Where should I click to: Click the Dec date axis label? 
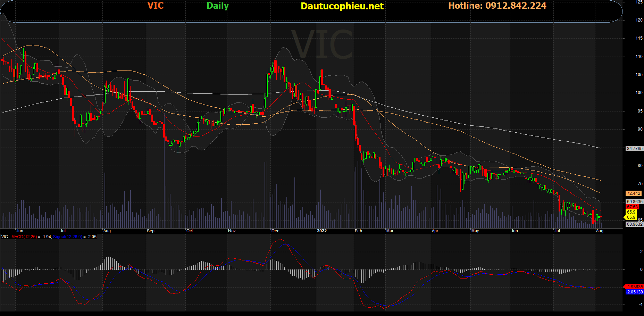coord(275,231)
